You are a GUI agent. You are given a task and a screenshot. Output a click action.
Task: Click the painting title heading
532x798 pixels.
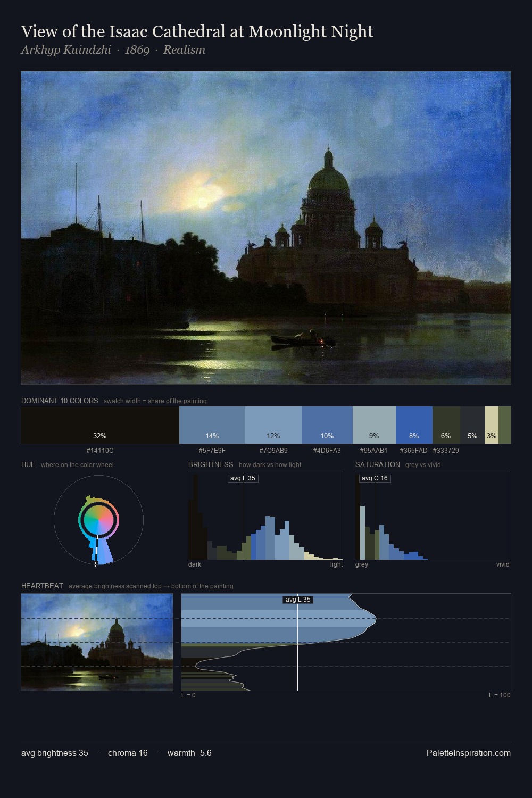pyautogui.click(x=197, y=31)
